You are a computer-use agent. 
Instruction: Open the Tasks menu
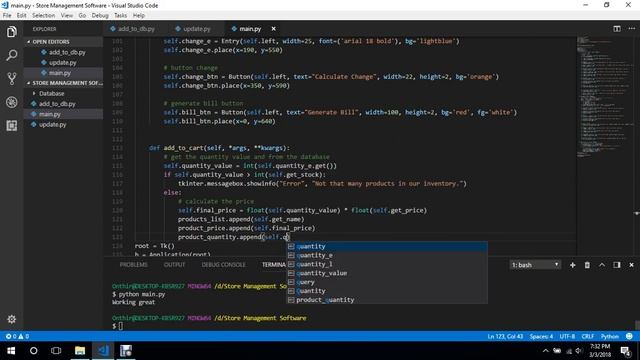coord(120,15)
